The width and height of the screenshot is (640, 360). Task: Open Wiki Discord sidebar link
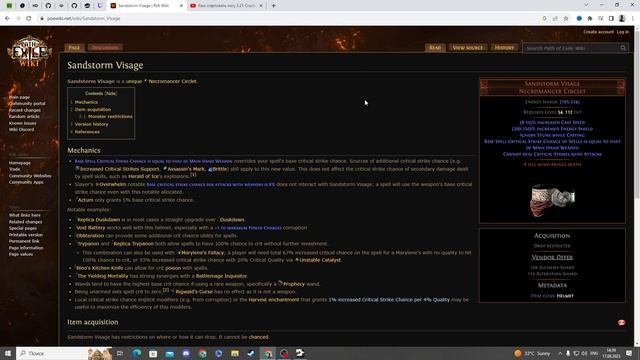pyautogui.click(x=21, y=130)
